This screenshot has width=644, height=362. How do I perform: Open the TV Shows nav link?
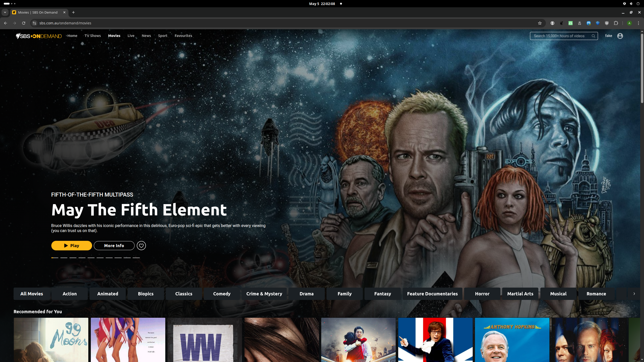93,36
